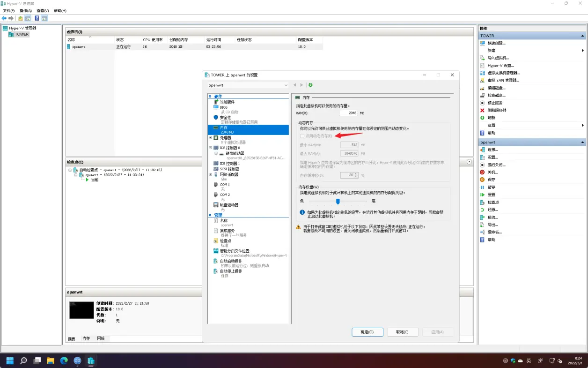Open 快速创建 in the actions pane

[x=496, y=43]
